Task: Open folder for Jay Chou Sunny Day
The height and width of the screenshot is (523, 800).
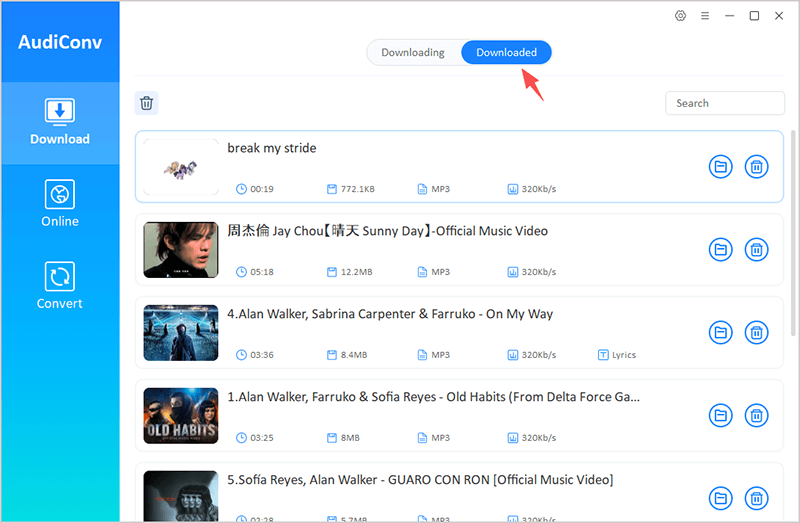Action: click(x=720, y=250)
